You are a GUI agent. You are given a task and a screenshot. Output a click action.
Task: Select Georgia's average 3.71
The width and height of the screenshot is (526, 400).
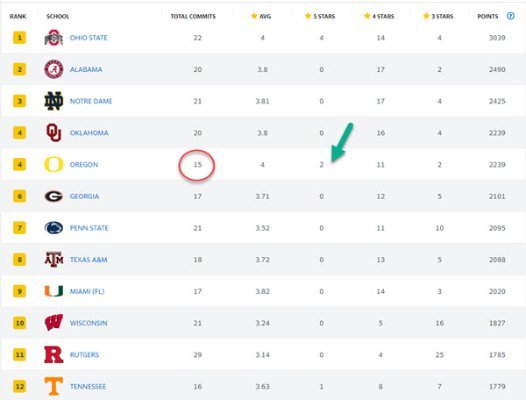coord(262,196)
